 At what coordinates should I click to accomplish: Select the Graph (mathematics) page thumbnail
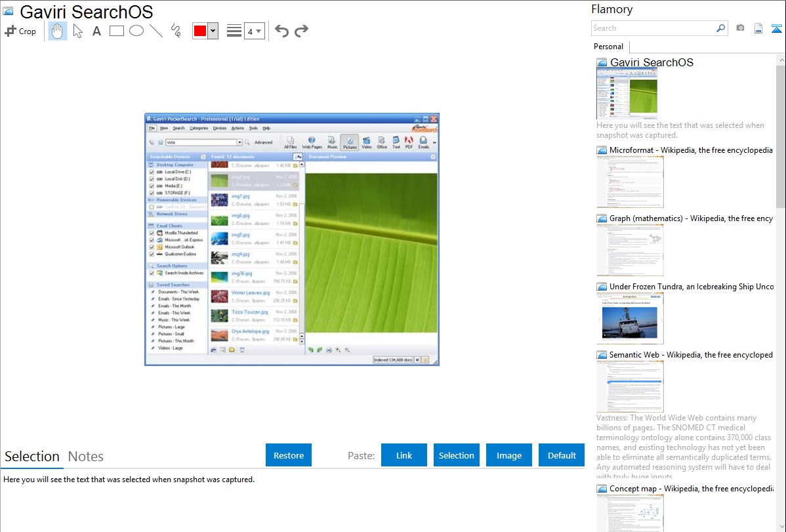630,250
